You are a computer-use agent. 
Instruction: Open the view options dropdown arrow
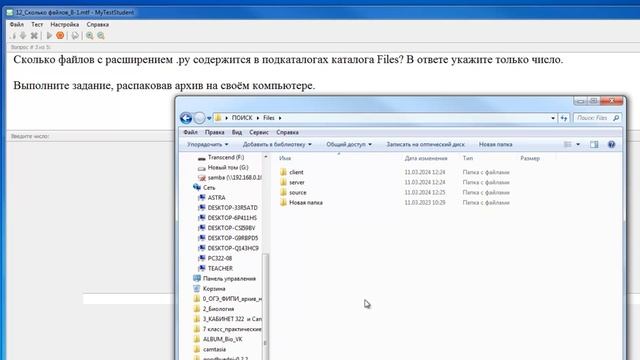578,144
